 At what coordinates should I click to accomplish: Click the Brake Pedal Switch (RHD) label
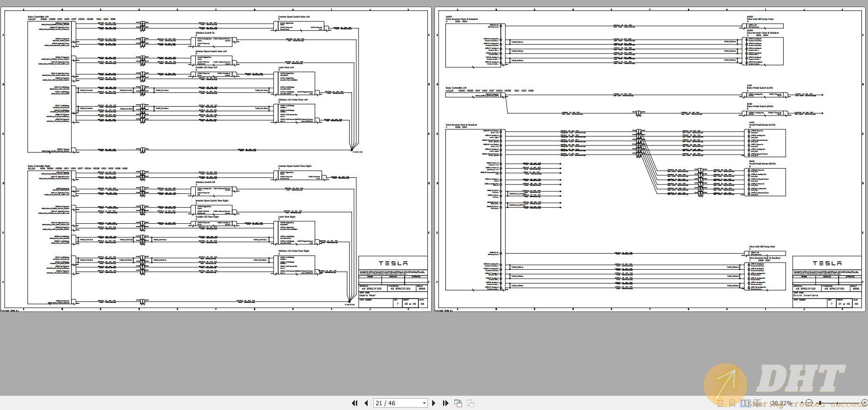pyautogui.click(x=760, y=106)
